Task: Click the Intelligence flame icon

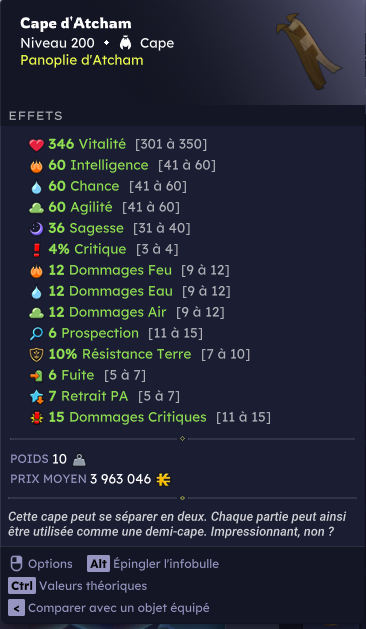Action: pos(36,166)
